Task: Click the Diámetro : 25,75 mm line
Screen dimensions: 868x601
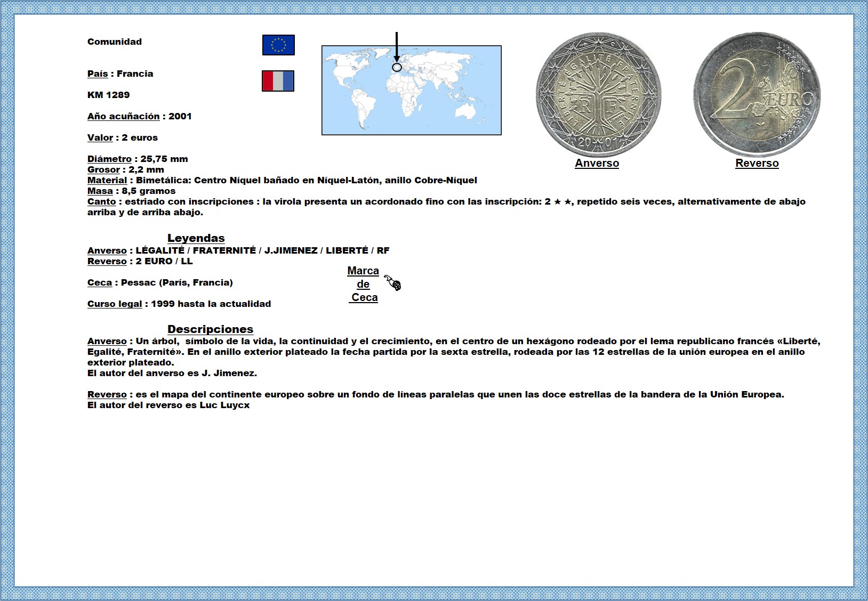Action: tap(138, 159)
